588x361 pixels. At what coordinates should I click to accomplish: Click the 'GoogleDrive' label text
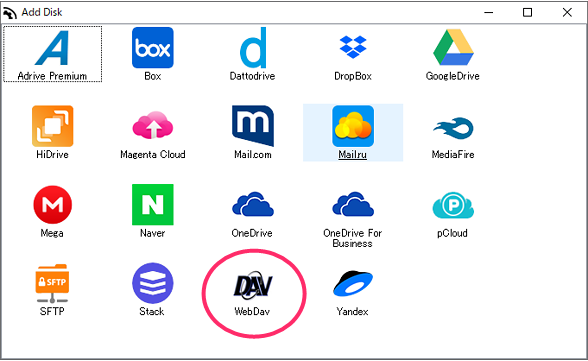point(453,76)
